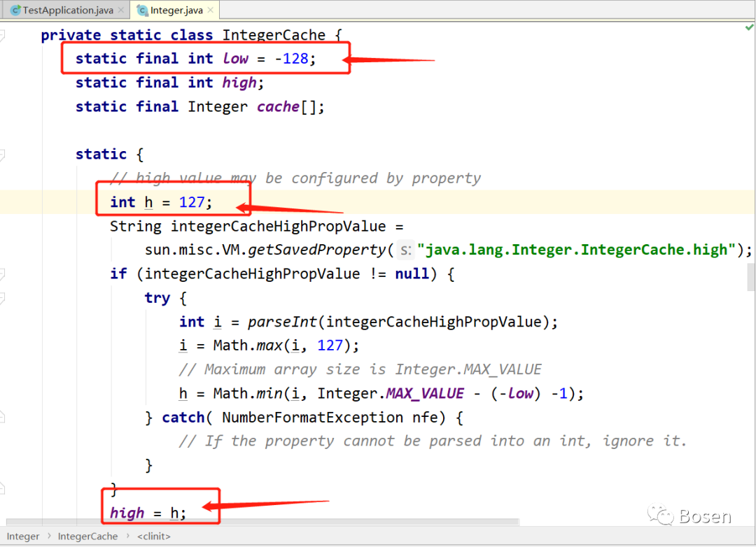Click the Math.max call

(x=247, y=346)
